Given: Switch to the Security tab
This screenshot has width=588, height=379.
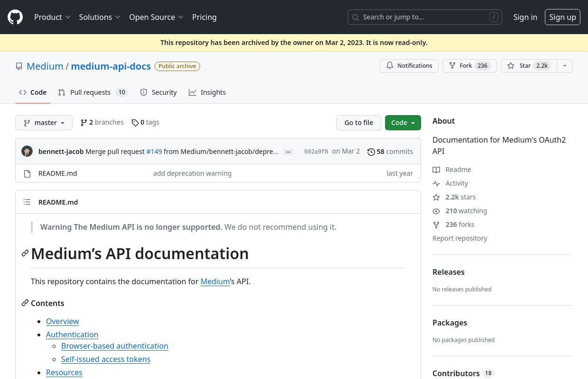Looking at the screenshot, I should (158, 92).
